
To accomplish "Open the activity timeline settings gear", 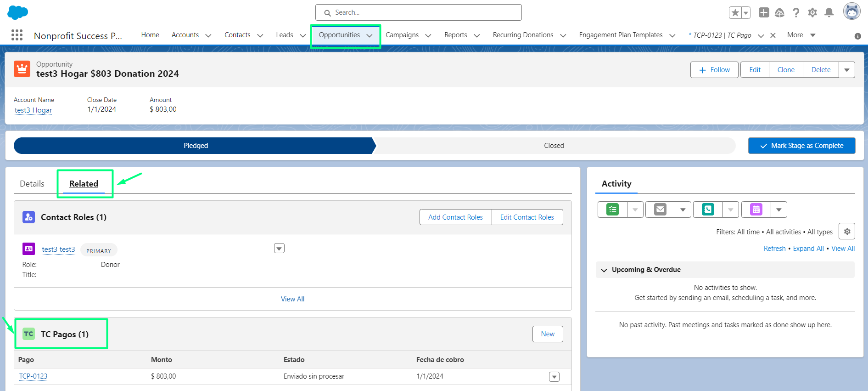I will (x=847, y=231).
